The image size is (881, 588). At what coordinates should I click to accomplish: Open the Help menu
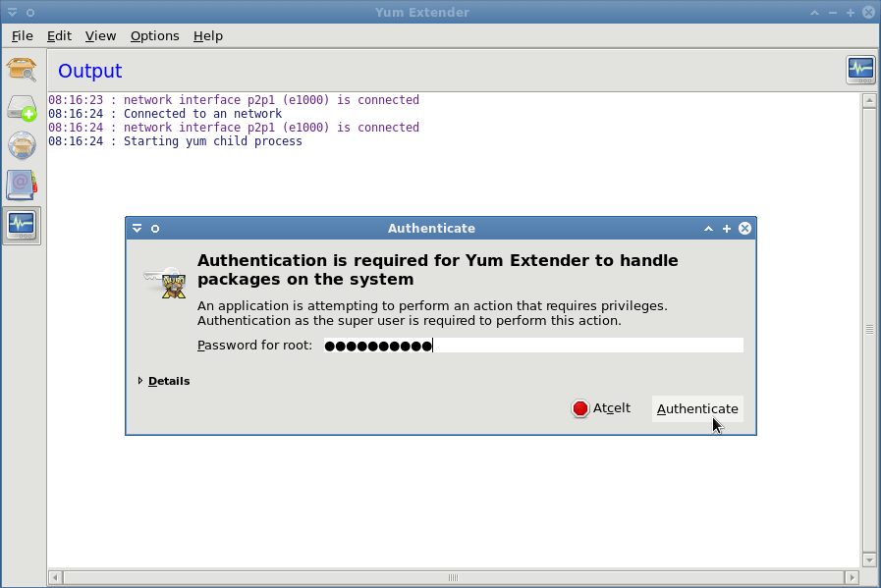[208, 36]
